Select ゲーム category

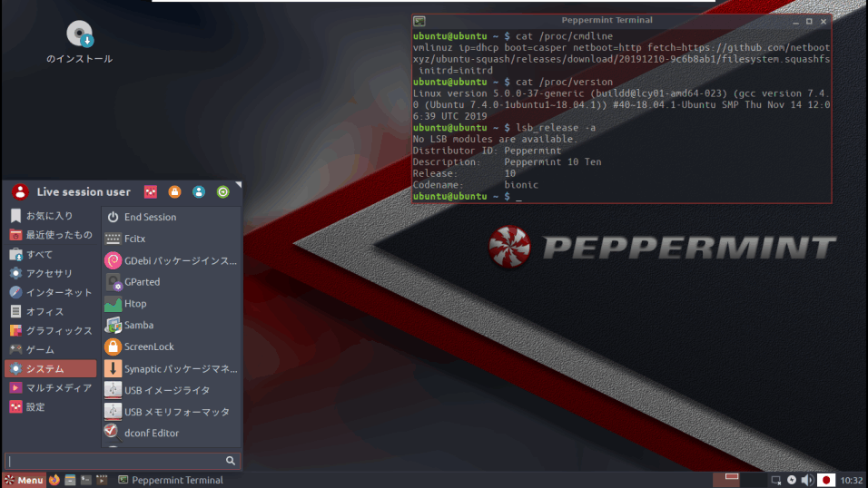[x=50, y=350]
